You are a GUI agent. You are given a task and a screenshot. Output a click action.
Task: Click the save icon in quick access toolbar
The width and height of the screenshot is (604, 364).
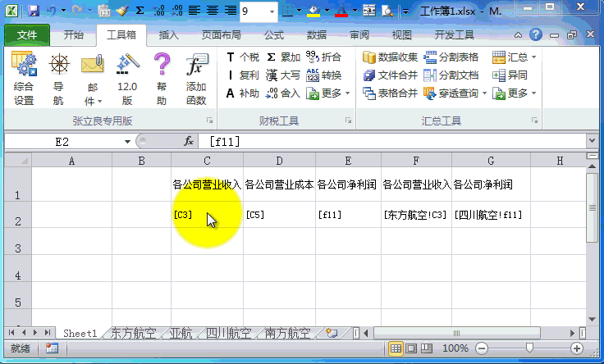tap(34, 11)
